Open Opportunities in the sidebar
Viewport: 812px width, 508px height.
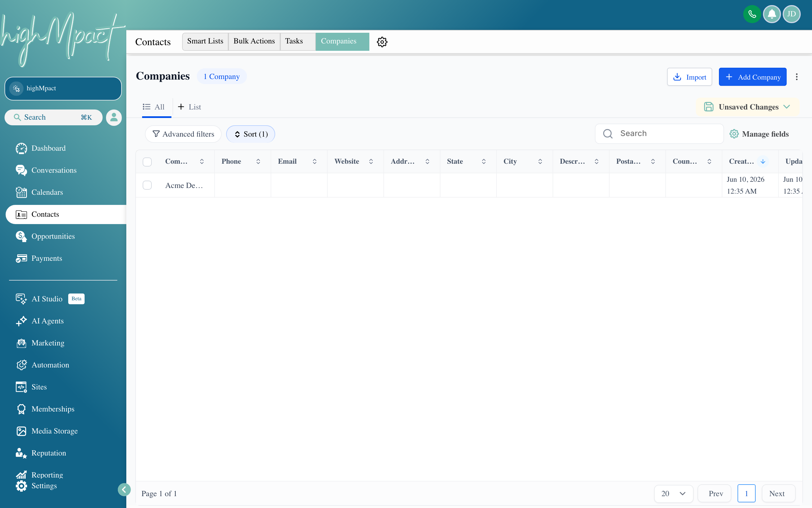tap(45, 236)
